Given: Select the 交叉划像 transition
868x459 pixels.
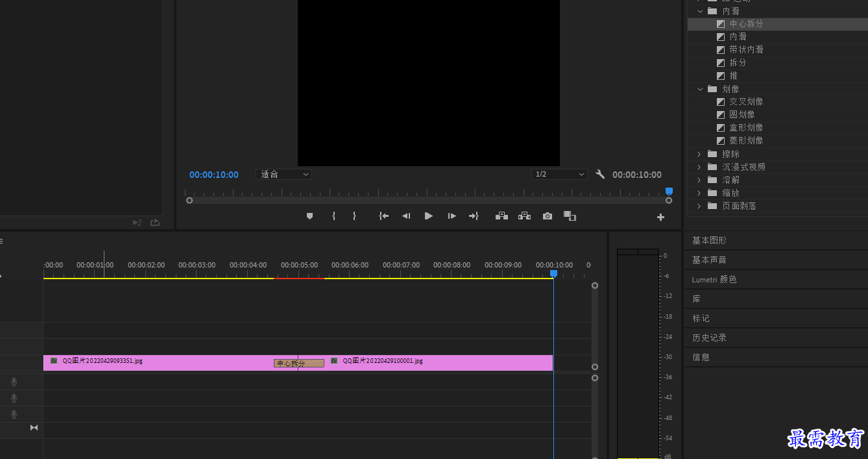Looking at the screenshot, I should 746,102.
